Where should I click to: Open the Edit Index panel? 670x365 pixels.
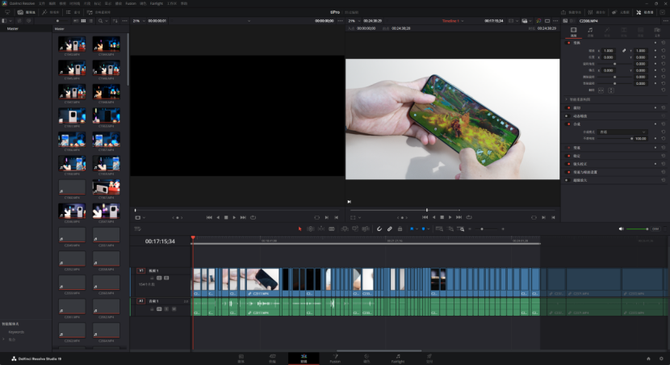(x=73, y=12)
